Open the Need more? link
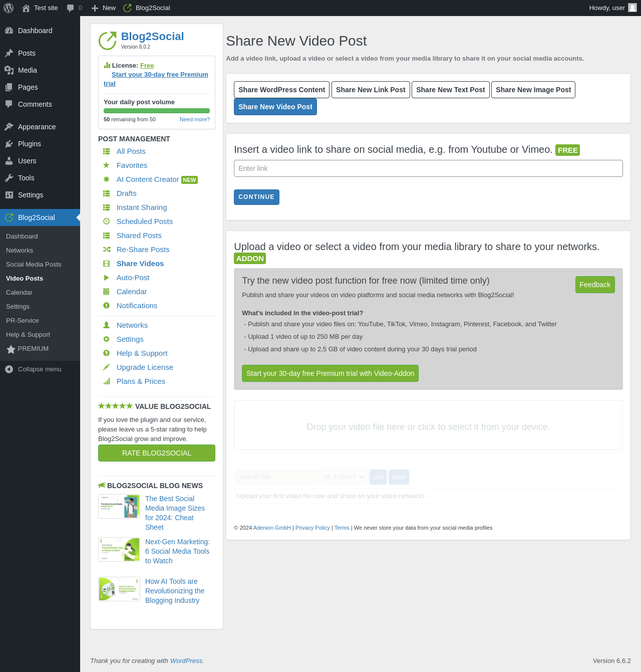The image size is (641, 672). (195, 119)
